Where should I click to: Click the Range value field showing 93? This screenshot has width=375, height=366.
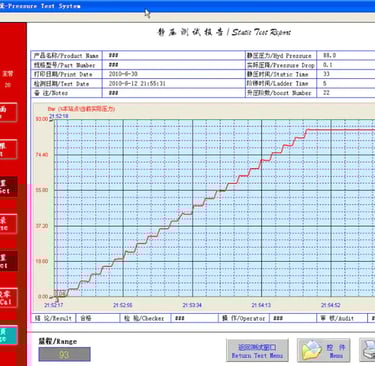[64, 354]
